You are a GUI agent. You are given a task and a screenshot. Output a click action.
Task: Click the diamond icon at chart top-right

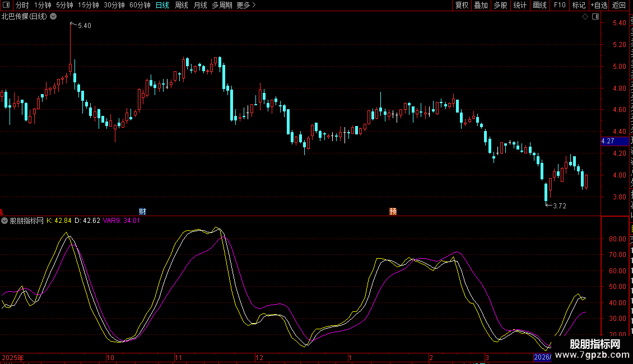[x=585, y=17]
